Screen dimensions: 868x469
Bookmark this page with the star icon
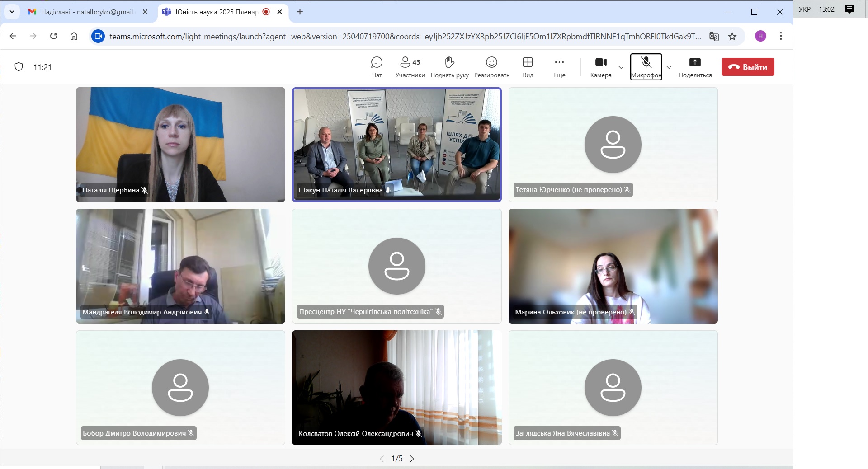pos(732,37)
